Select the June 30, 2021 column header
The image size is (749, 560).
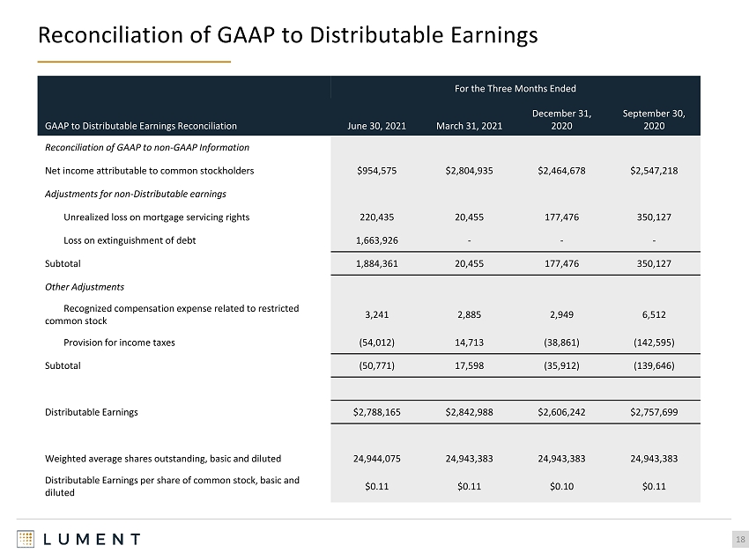coord(376,126)
